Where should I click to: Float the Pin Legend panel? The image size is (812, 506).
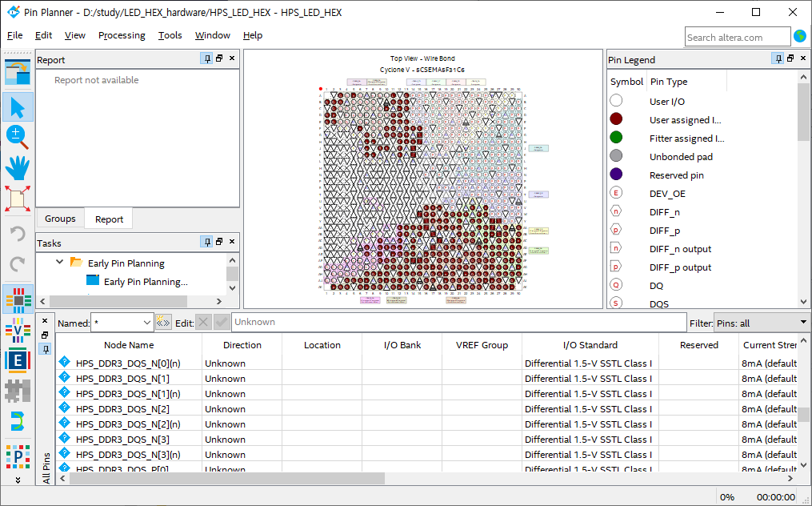pyautogui.click(x=790, y=58)
